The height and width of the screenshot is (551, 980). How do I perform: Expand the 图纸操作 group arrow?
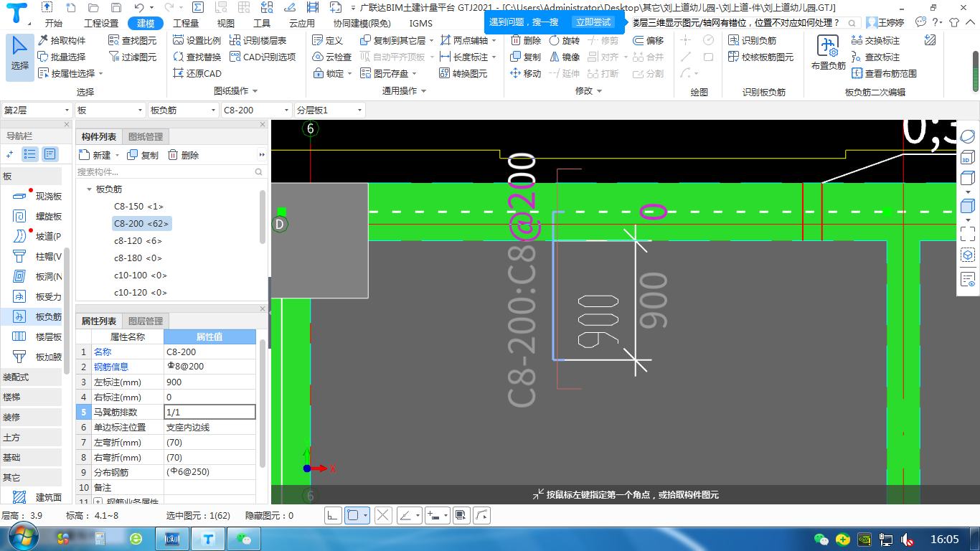pyautogui.click(x=255, y=91)
